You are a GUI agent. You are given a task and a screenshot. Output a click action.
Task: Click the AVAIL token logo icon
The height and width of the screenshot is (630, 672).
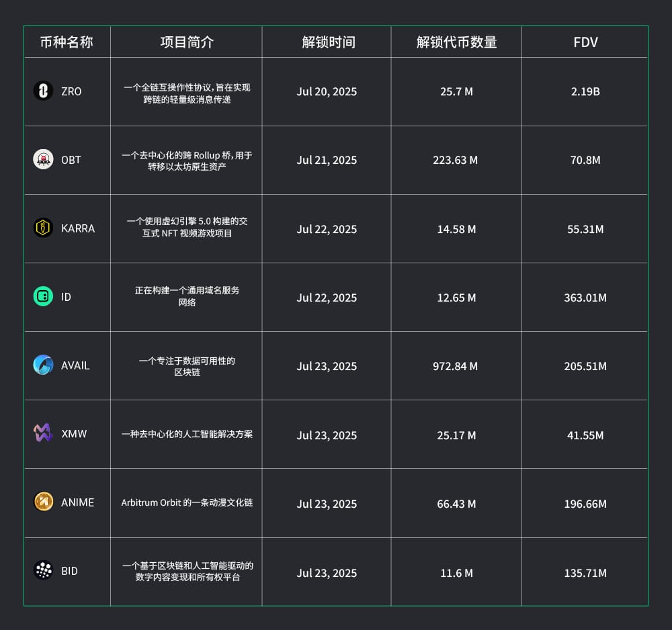pyautogui.click(x=43, y=365)
